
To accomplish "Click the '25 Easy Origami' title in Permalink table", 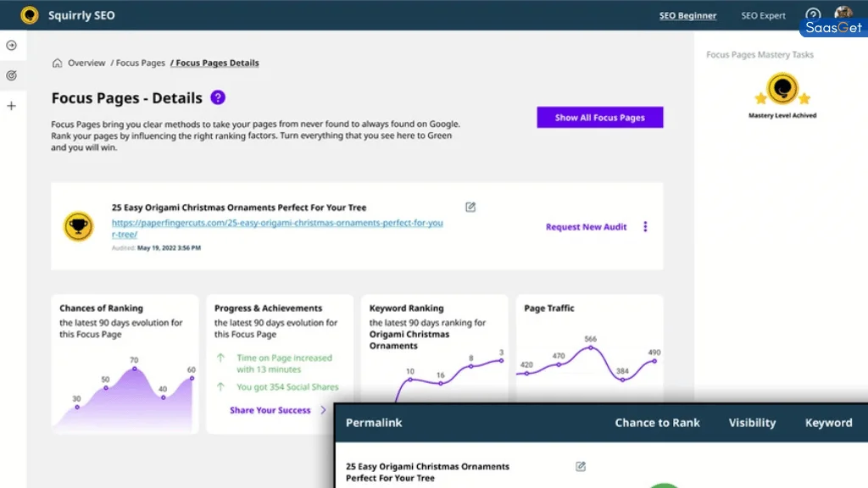I will [x=427, y=472].
